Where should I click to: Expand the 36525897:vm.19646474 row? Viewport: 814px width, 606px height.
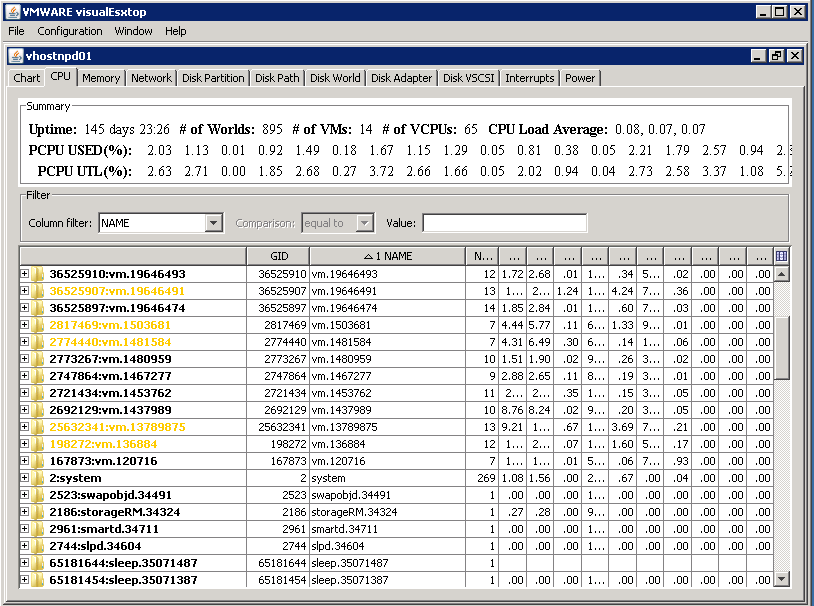(x=24, y=307)
